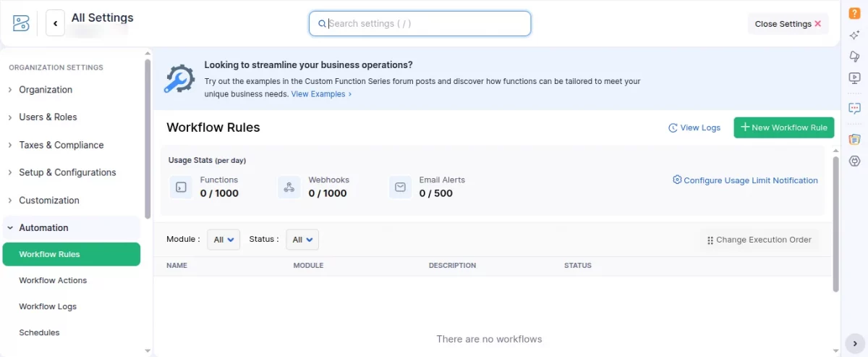868x357 pixels.
Task: Focus the Search settings input field
Action: pyautogui.click(x=420, y=23)
